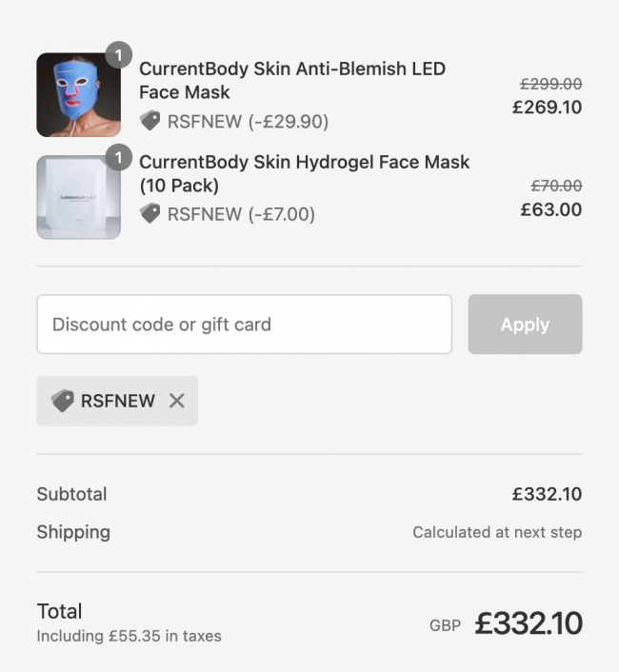Click the discount tag icon beside RSFNEW (-£29.90)
Viewport: 619px width, 672px height.
pyautogui.click(x=150, y=121)
